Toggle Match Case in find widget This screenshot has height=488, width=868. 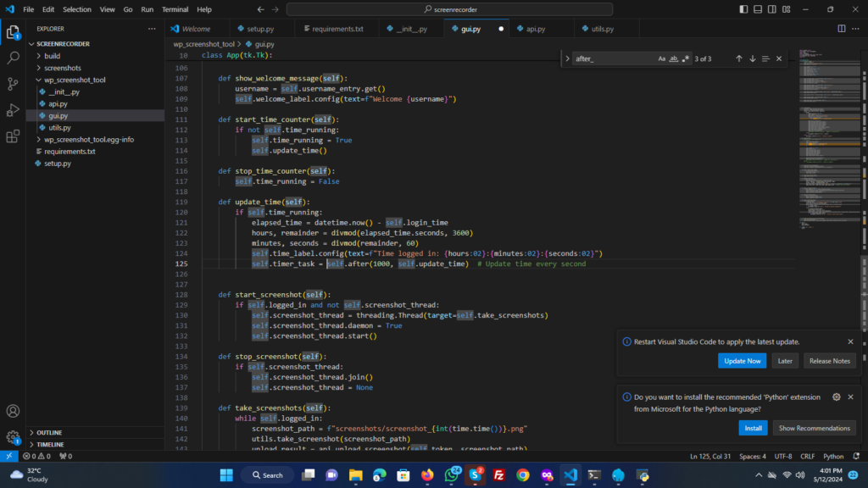pyautogui.click(x=662, y=58)
